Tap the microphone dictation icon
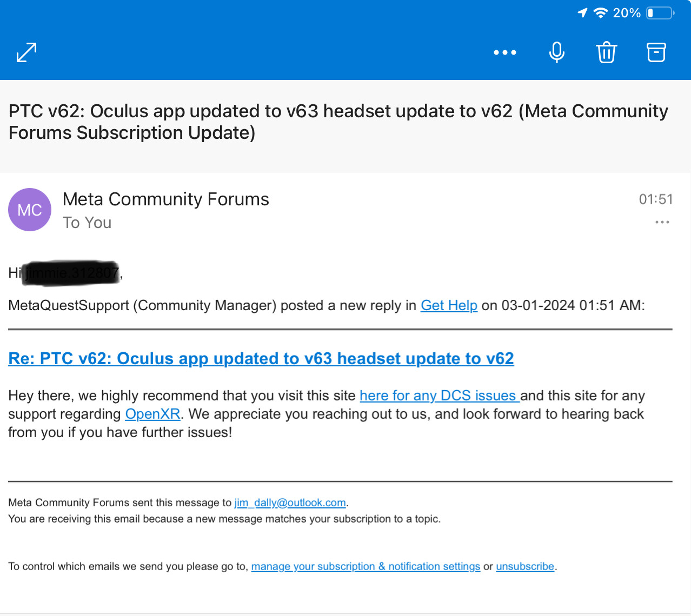The height and width of the screenshot is (616, 691). (x=557, y=52)
